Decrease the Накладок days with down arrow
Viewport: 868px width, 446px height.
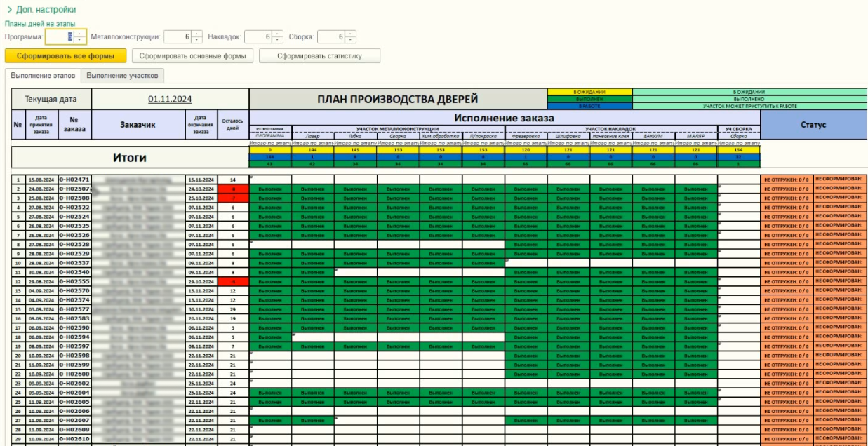pyautogui.click(x=278, y=39)
